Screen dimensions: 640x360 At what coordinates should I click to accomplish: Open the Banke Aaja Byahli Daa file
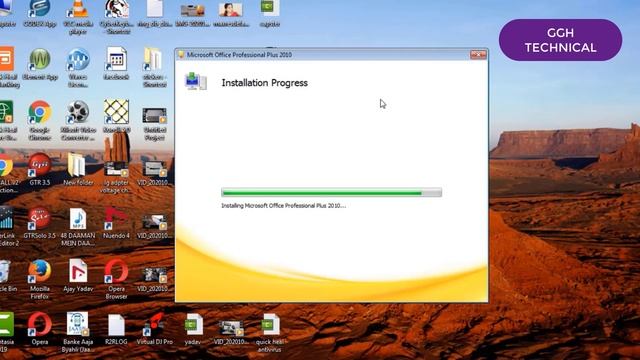point(78,324)
